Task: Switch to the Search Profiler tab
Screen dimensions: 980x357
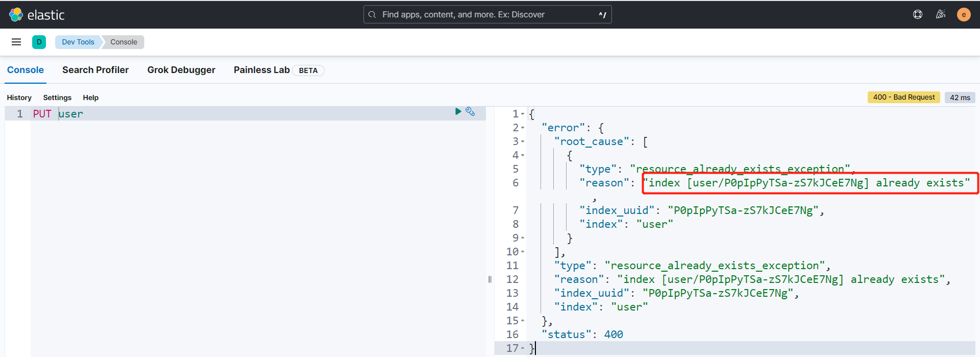Action: coord(95,70)
